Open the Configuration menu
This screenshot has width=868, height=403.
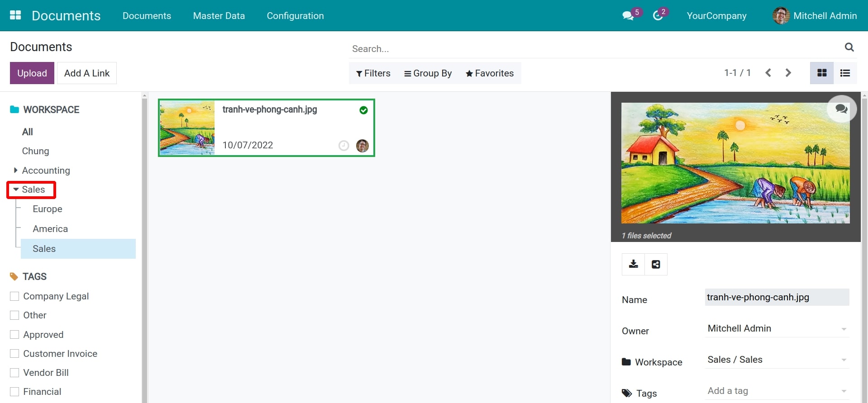[x=295, y=16]
